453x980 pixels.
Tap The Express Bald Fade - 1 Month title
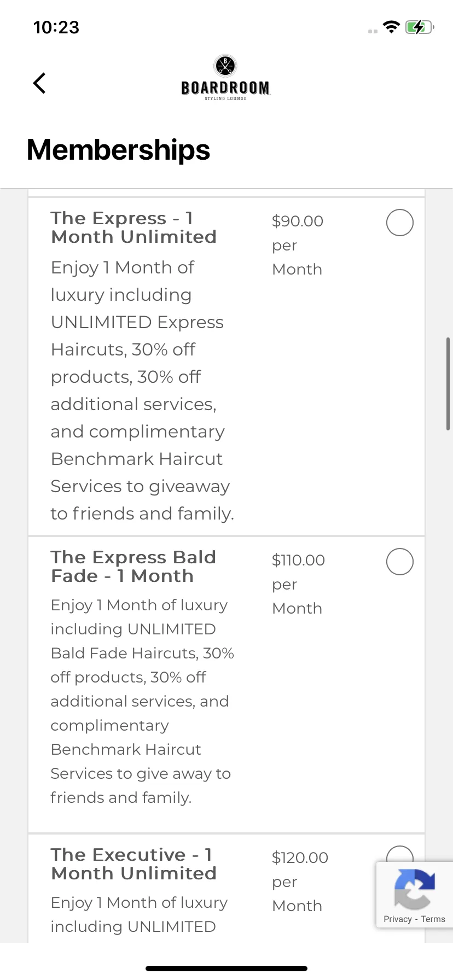pyautogui.click(x=133, y=567)
